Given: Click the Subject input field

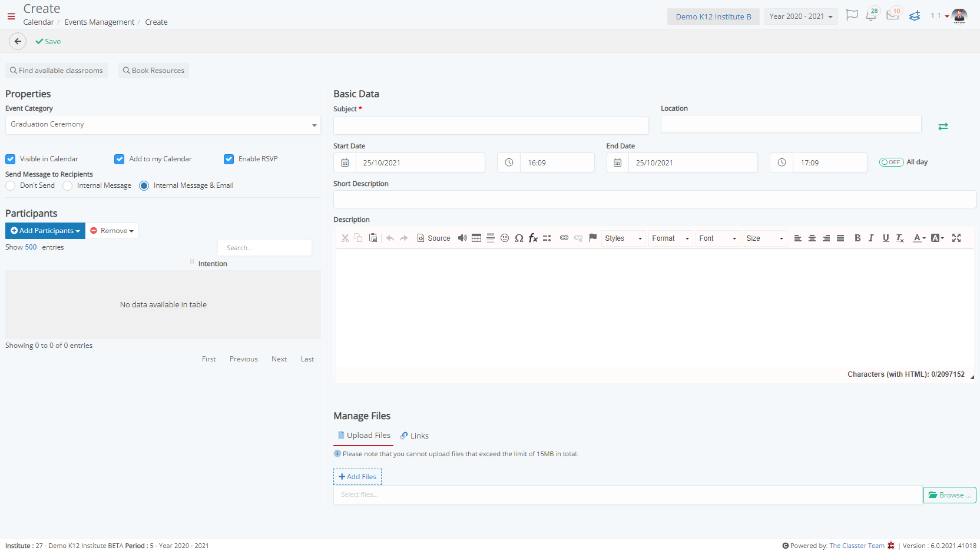Looking at the screenshot, I should pyautogui.click(x=491, y=125).
